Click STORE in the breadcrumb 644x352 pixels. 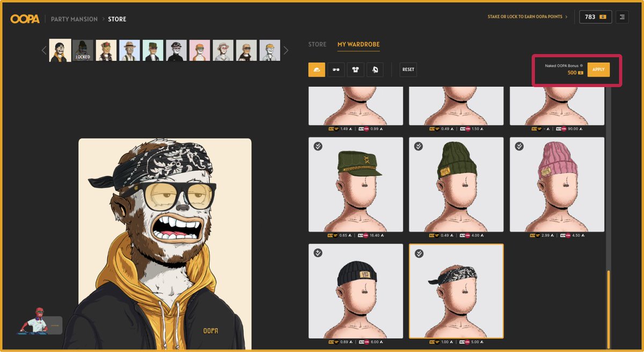pos(117,19)
